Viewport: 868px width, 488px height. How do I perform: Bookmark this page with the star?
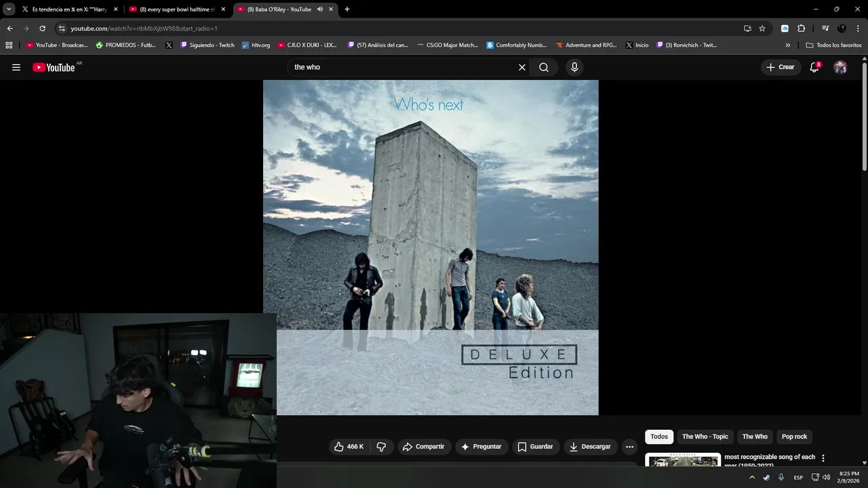pyautogui.click(x=762, y=28)
